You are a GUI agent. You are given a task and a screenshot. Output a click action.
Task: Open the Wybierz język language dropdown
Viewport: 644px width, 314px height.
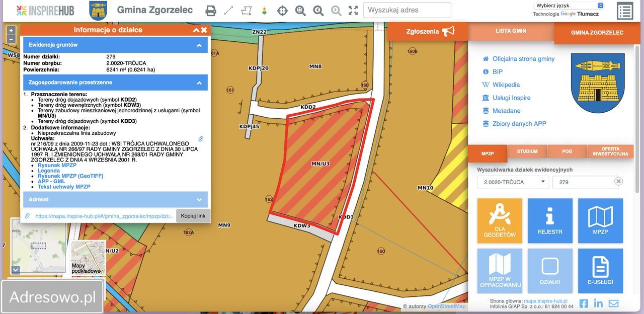click(569, 6)
